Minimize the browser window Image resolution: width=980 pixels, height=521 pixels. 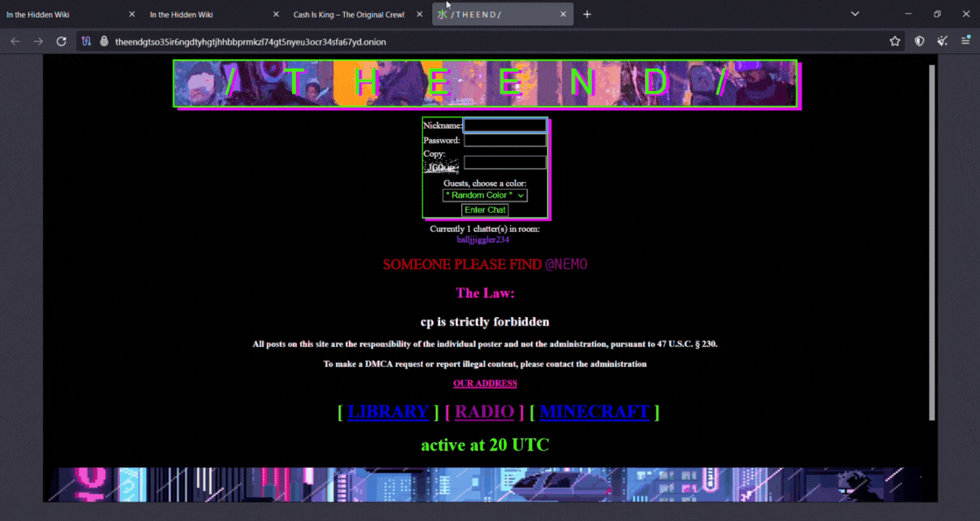pyautogui.click(x=908, y=14)
